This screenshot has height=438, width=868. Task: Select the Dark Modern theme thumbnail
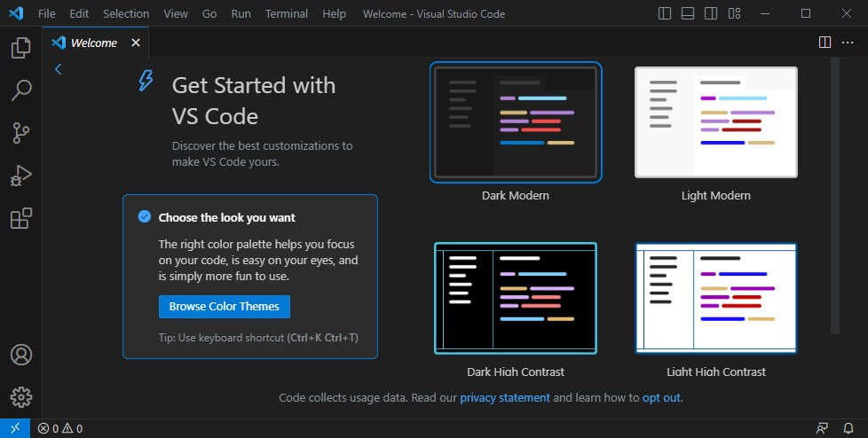pyautogui.click(x=516, y=122)
